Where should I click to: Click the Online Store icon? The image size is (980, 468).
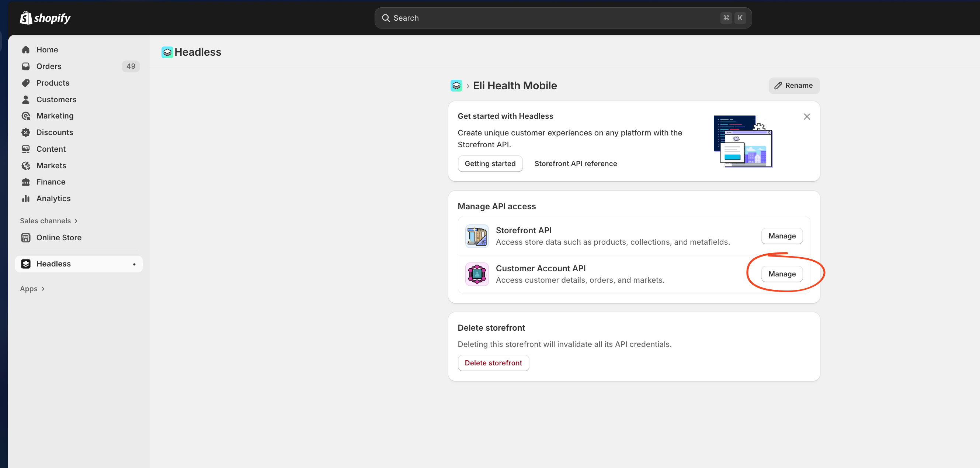[25, 237]
